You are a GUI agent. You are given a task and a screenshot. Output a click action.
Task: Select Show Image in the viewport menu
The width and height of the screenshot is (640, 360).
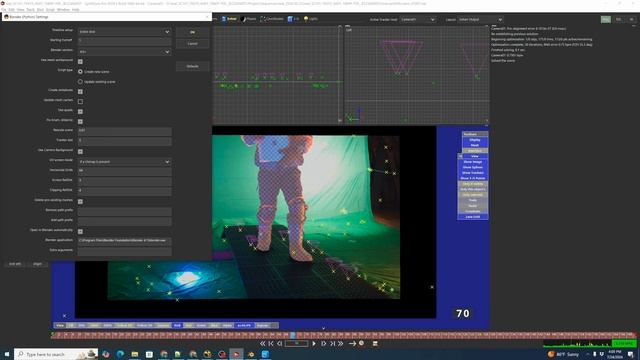click(473, 162)
